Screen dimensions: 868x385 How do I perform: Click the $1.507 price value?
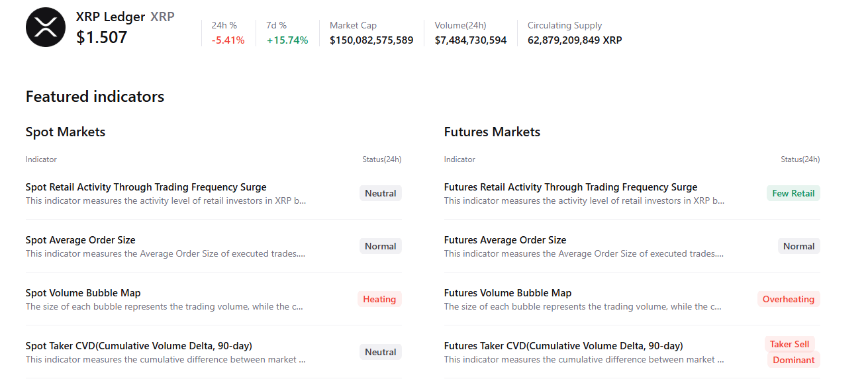click(102, 38)
